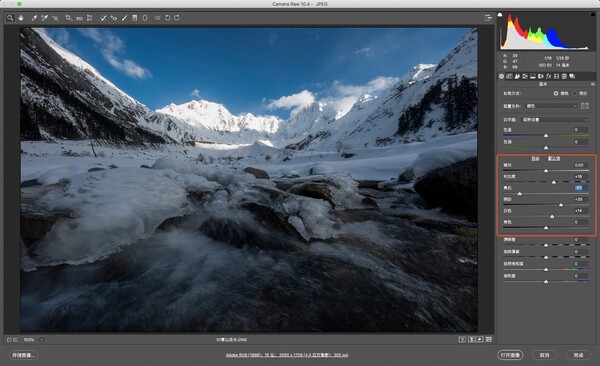This screenshot has height=366, width=600.
Task: Select the Red Eye Removal tool
Action: click(x=114, y=18)
